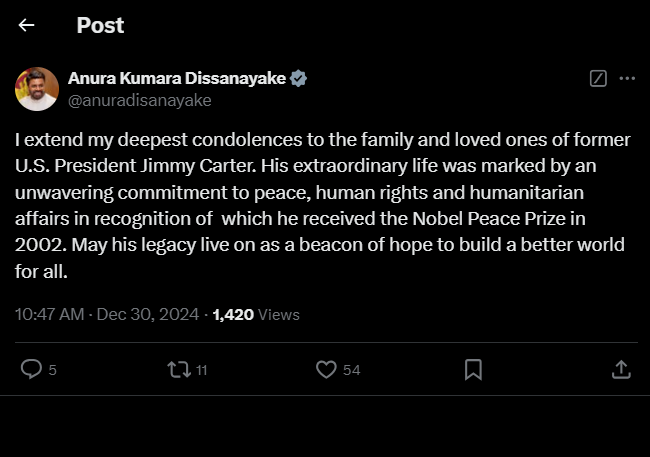Click the repost count of 11
The height and width of the screenshot is (457, 650).
click(201, 371)
